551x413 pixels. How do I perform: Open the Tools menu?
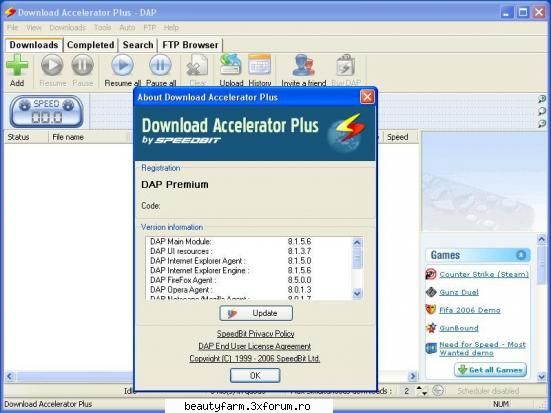coord(102,27)
